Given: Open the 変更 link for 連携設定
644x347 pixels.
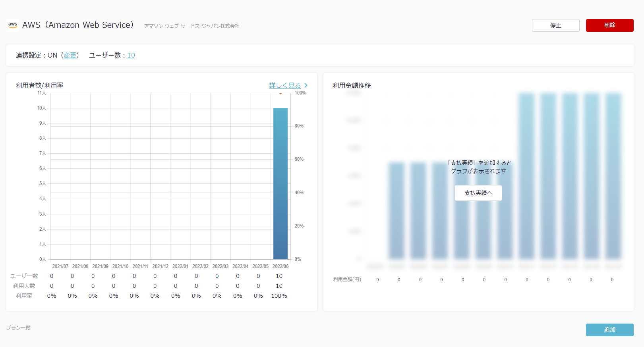Looking at the screenshot, I should 70,56.
